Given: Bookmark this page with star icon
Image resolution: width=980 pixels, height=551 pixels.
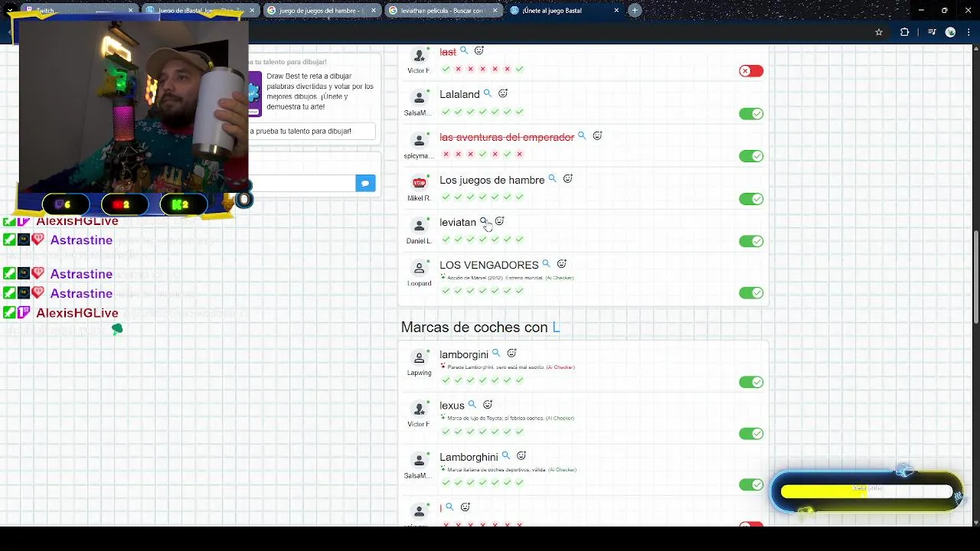Looking at the screenshot, I should 879,32.
